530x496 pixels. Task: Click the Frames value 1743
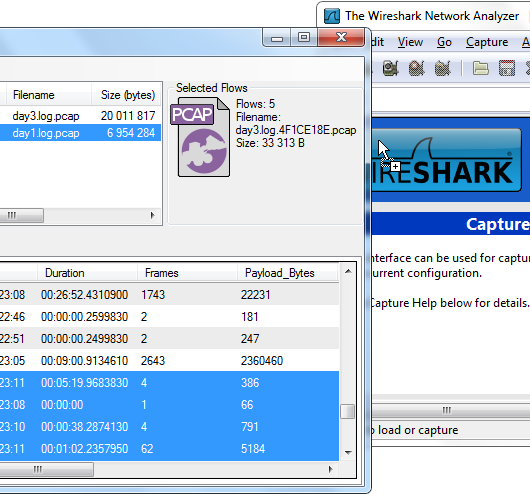tap(153, 294)
